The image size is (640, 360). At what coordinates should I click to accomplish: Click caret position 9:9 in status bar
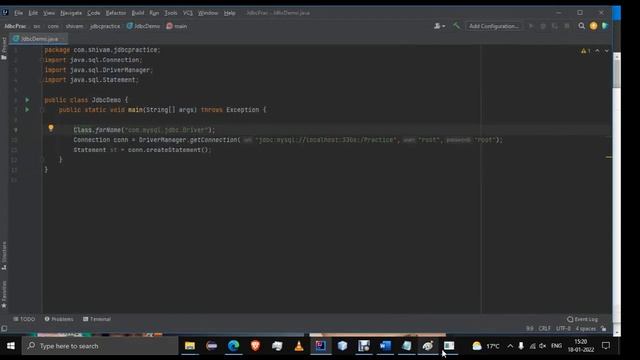tap(529, 329)
